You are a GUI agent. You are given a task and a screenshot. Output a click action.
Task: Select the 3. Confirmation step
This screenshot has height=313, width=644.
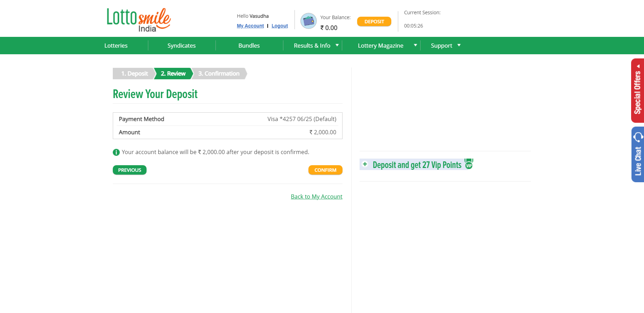[219, 73]
